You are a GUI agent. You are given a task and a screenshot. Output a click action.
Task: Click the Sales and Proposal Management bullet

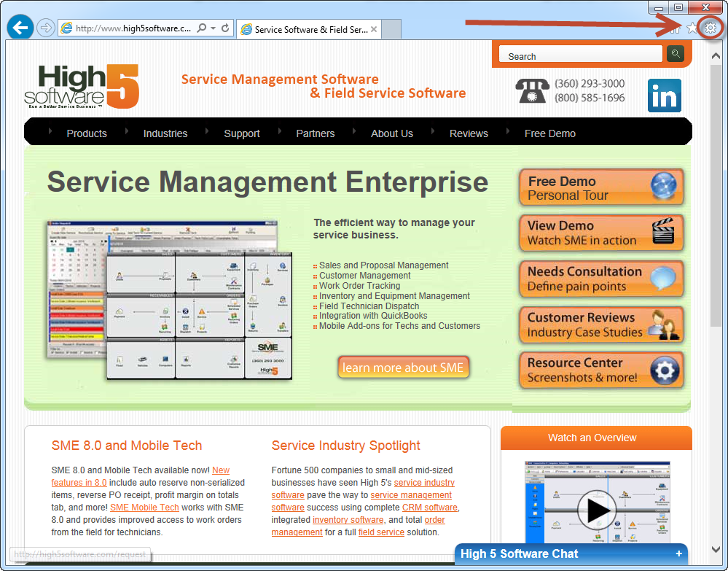click(383, 265)
